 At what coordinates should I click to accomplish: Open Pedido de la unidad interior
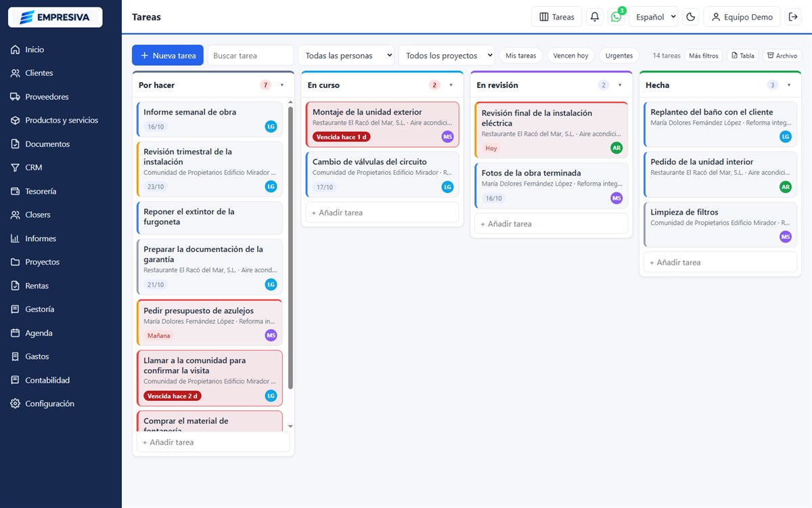[x=721, y=174]
